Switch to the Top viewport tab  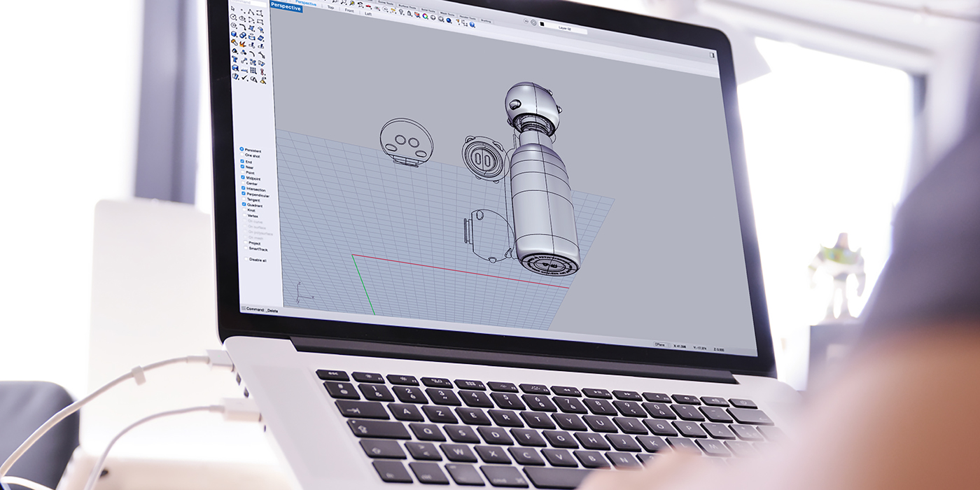pyautogui.click(x=330, y=7)
